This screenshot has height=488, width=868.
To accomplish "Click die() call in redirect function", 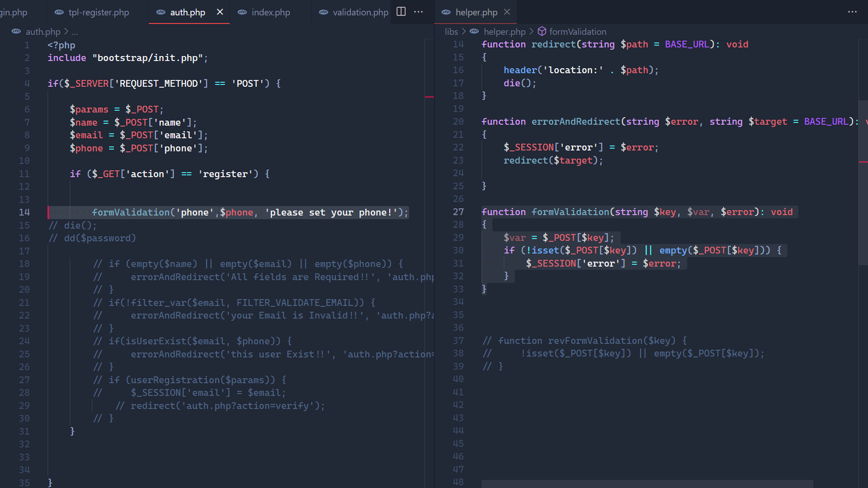I will pos(520,83).
